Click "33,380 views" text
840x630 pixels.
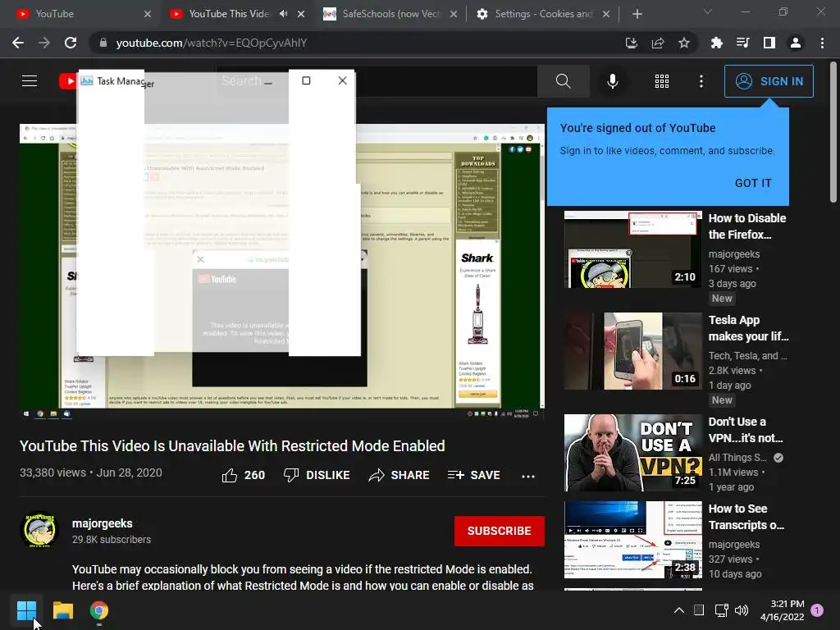coord(52,472)
